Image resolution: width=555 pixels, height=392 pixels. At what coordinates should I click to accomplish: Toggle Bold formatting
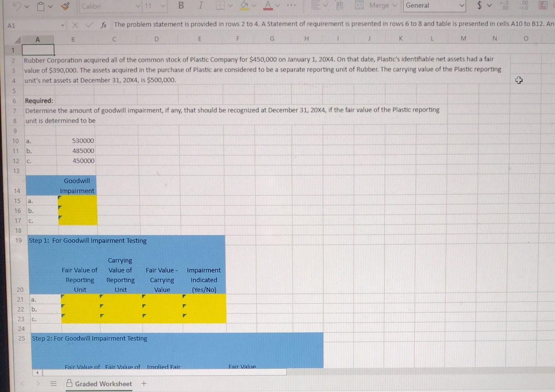click(180, 5)
